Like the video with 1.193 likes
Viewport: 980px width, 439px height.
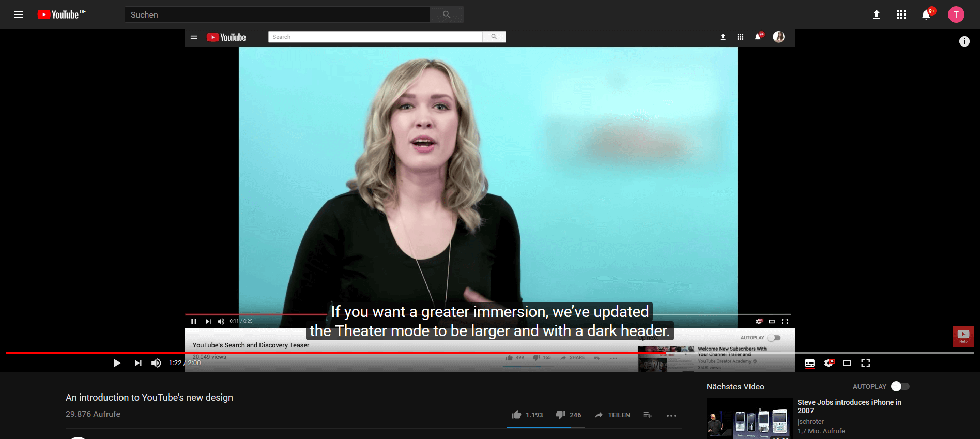pos(527,415)
